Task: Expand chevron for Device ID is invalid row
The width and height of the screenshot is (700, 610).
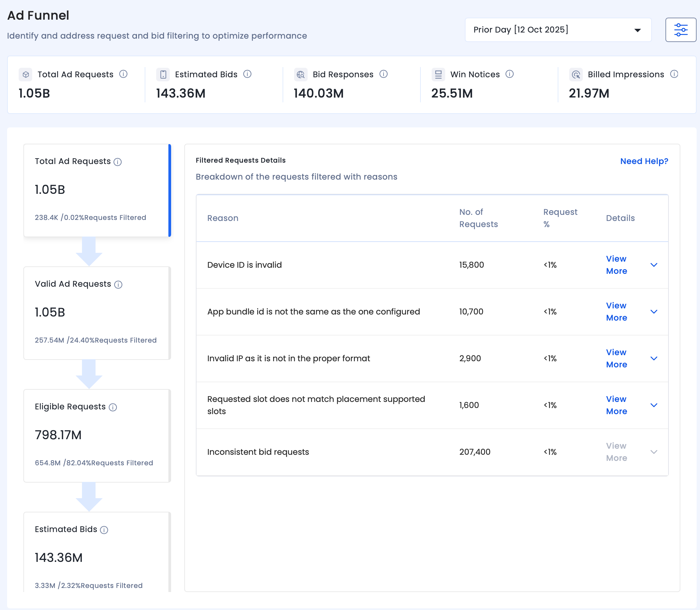Action: click(x=654, y=265)
